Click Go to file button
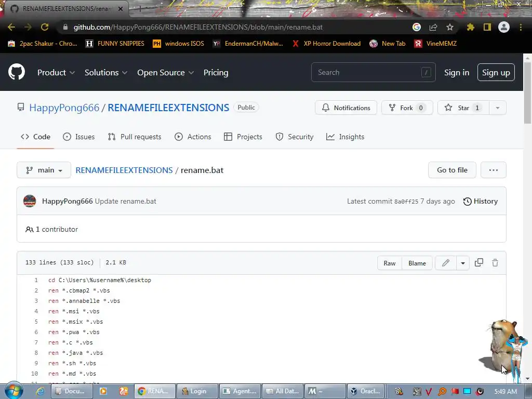The height and width of the screenshot is (399, 532). pos(452,170)
